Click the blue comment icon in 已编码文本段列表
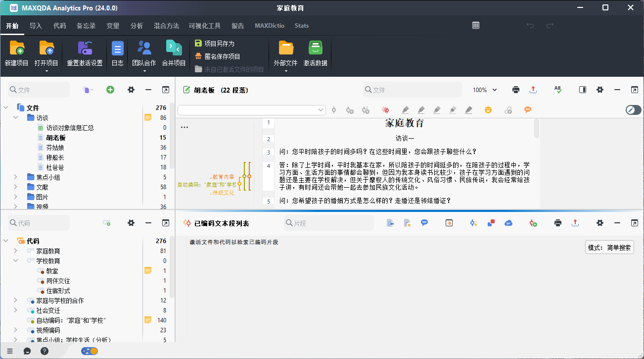The image size is (644, 359). tap(424, 223)
